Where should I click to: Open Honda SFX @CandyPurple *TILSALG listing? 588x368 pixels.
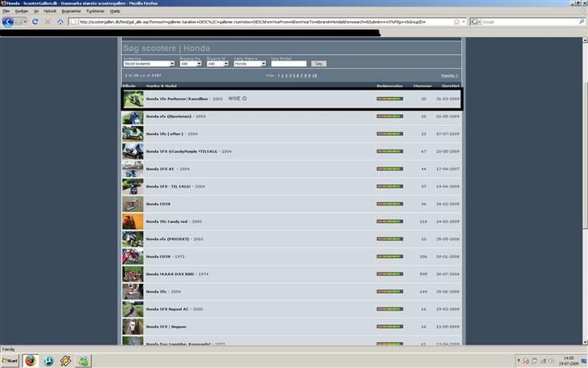point(188,151)
